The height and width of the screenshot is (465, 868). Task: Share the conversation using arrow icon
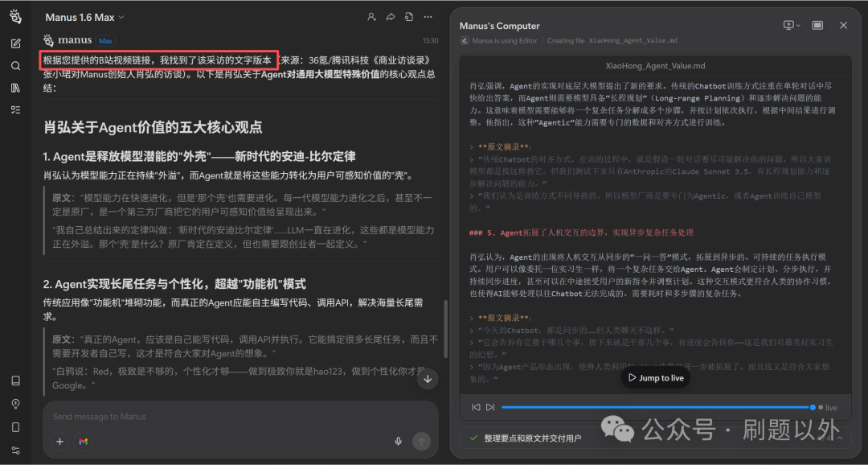pyautogui.click(x=391, y=17)
